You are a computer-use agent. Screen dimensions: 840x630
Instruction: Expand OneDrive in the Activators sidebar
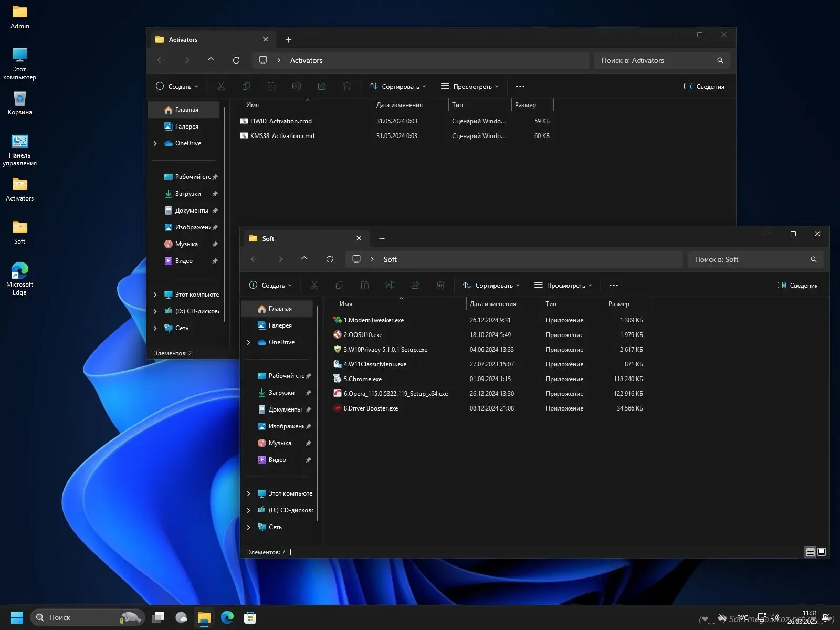point(155,143)
